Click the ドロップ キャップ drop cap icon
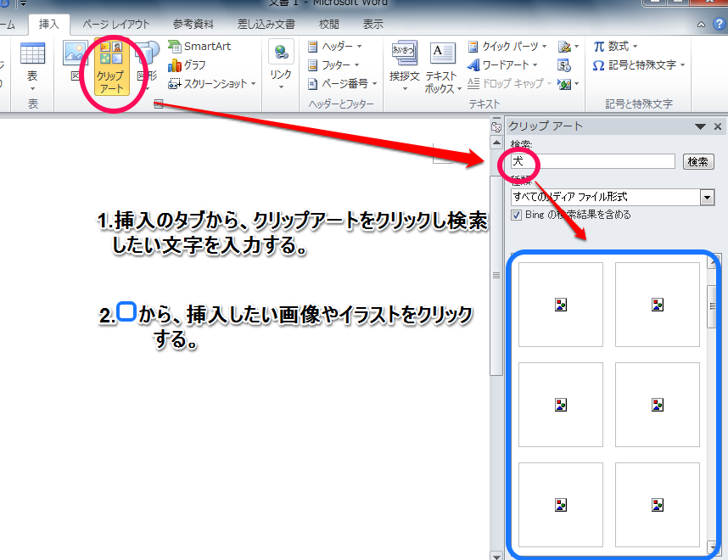The width and height of the screenshot is (728, 560). 473,84
